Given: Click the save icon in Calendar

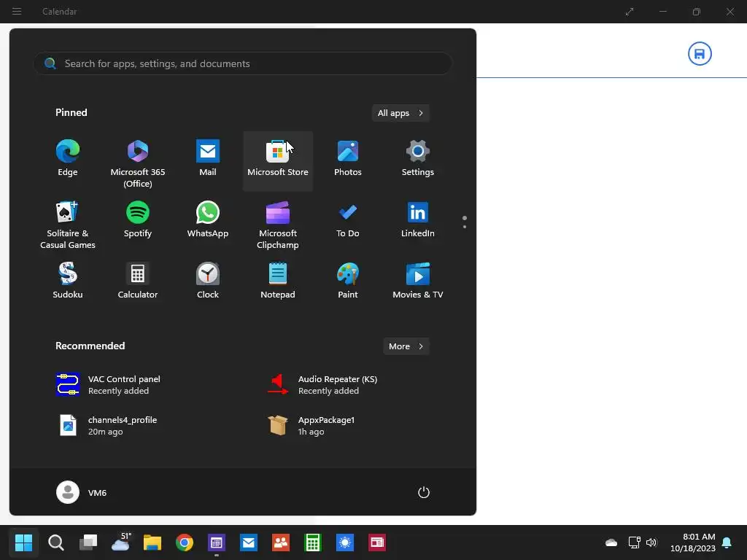Looking at the screenshot, I should 700,54.
